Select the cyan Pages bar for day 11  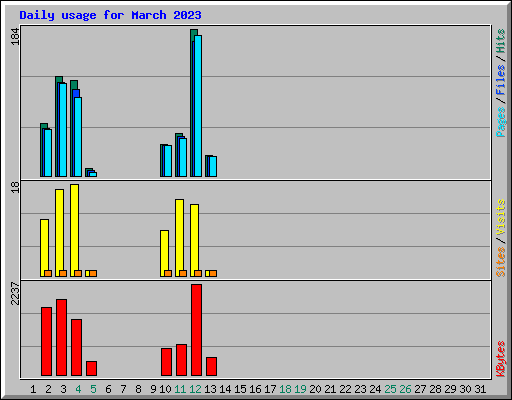183,157
